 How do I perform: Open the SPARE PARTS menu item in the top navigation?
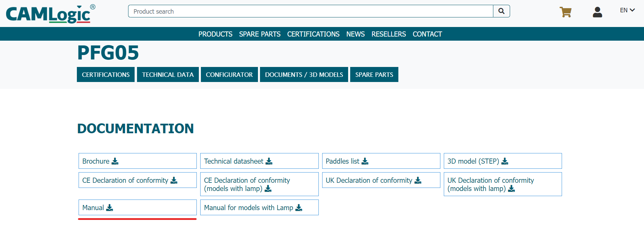tap(260, 34)
